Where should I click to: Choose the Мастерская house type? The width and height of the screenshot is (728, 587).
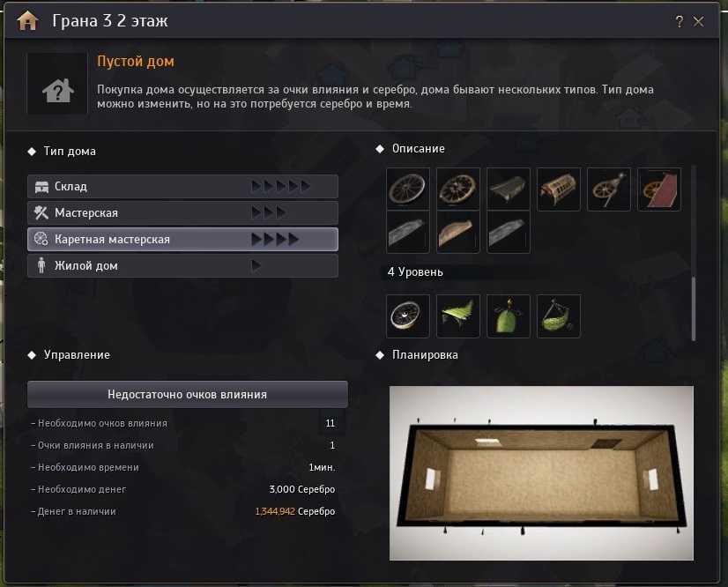[x=182, y=212]
